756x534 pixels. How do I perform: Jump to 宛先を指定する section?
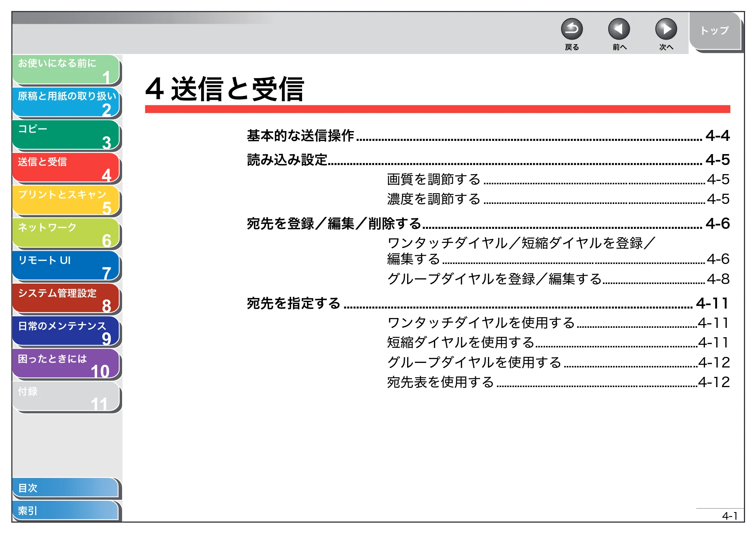point(488,303)
